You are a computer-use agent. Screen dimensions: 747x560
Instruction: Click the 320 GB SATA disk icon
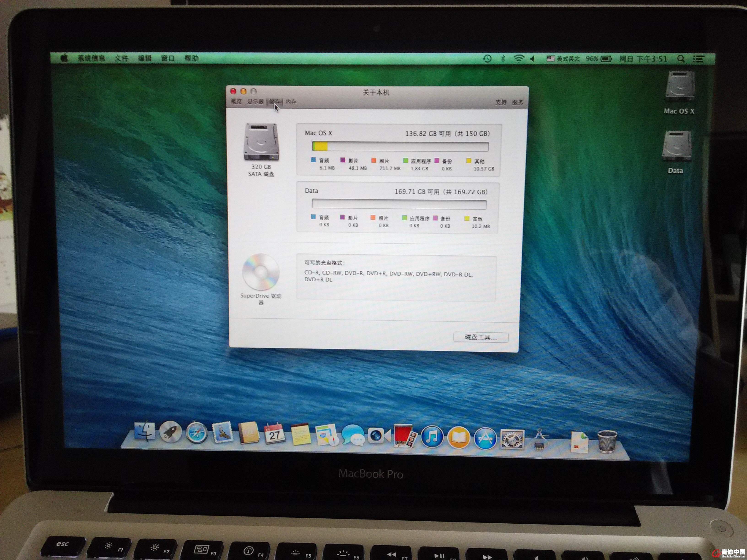261,142
